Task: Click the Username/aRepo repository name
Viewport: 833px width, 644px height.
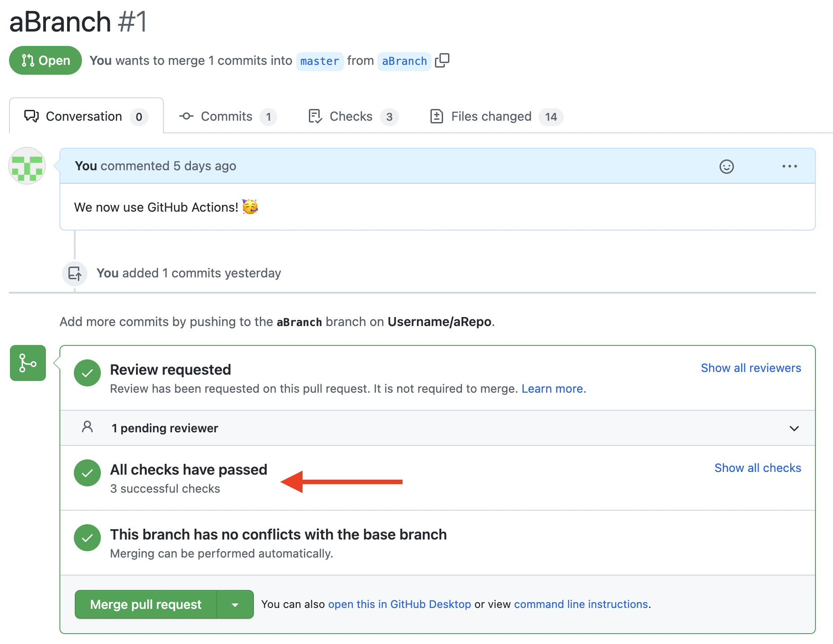Action: pyautogui.click(x=439, y=322)
